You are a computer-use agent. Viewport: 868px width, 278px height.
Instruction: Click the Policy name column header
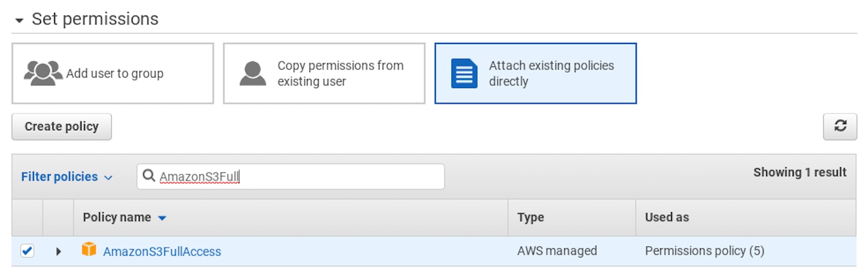(x=117, y=217)
